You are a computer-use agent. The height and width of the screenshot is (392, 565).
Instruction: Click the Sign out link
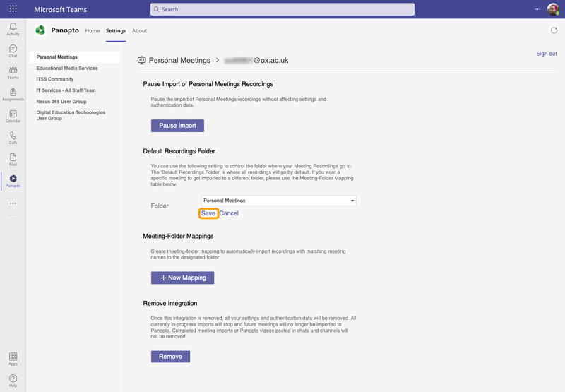click(547, 54)
